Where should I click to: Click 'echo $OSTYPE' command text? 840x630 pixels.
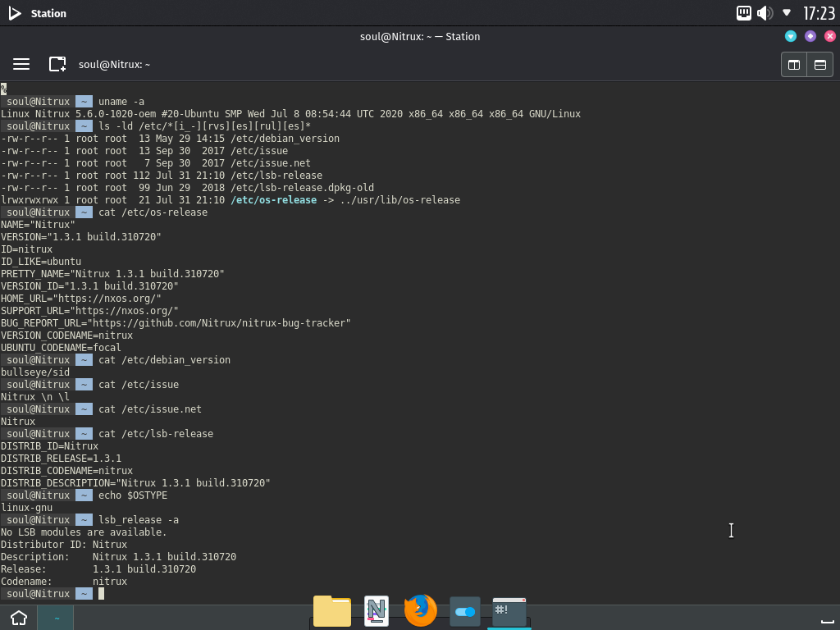click(x=133, y=495)
